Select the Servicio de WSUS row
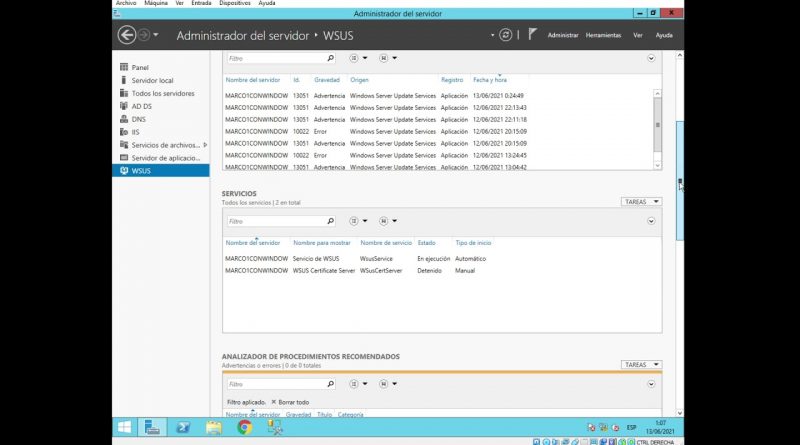This screenshot has height=445, width=800. [442, 259]
